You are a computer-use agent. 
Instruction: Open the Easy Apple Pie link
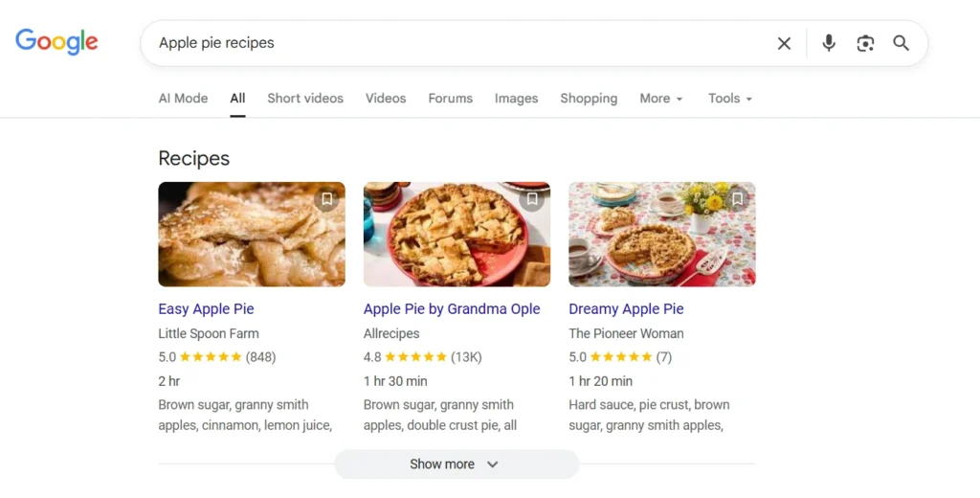206,309
